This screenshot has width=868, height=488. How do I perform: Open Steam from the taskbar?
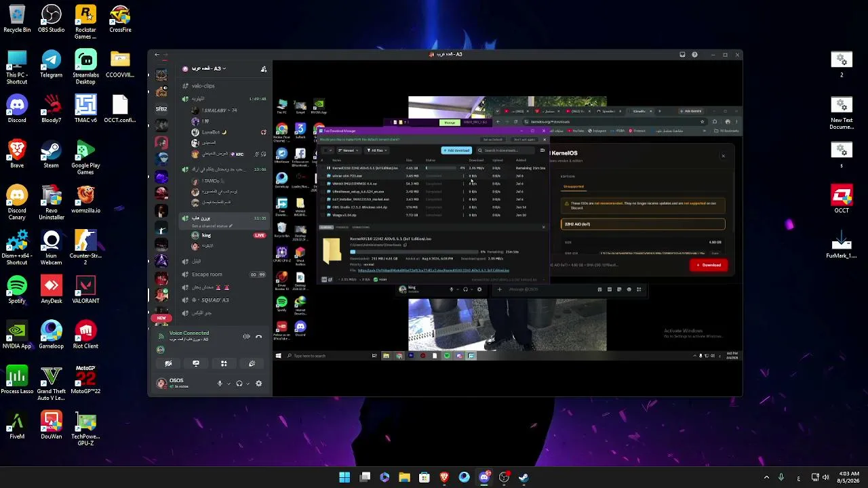(x=524, y=477)
